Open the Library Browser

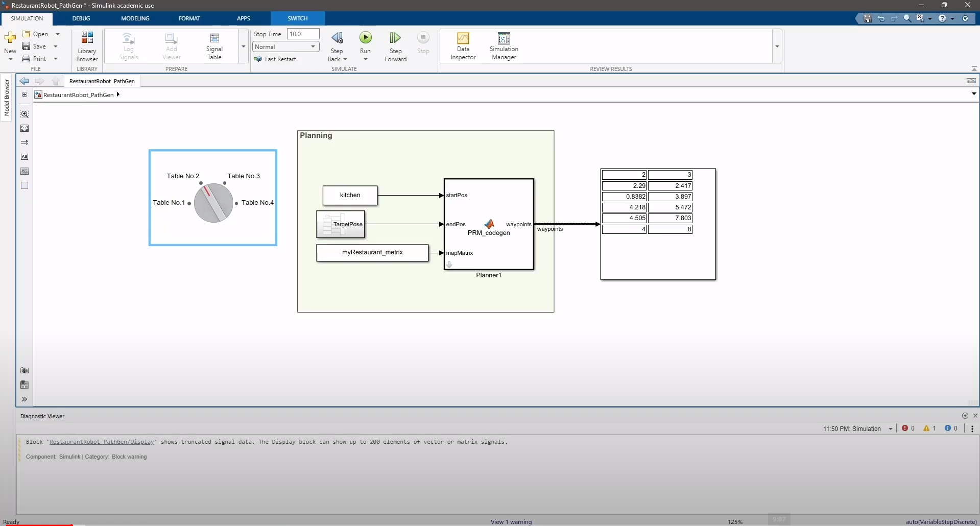point(87,46)
